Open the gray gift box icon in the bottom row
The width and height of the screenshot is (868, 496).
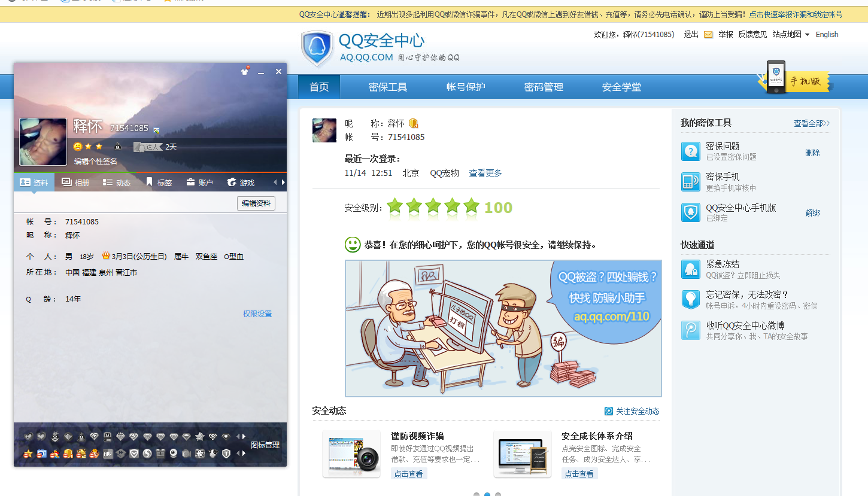160,454
